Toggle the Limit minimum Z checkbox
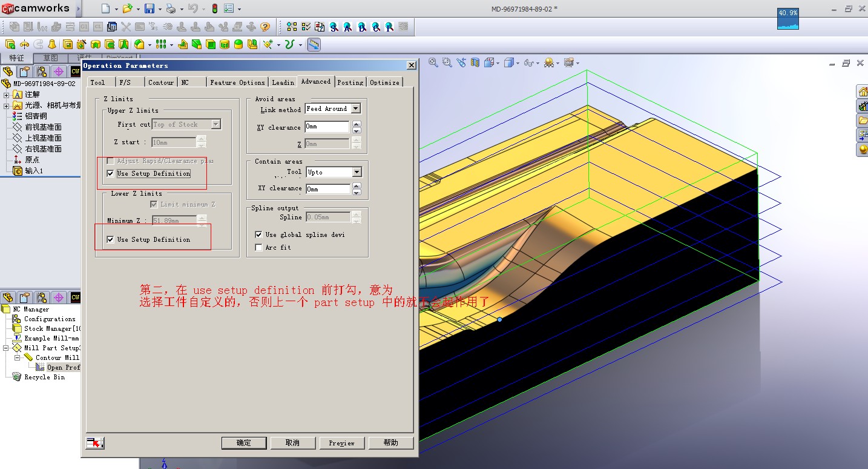868x469 pixels. (154, 204)
